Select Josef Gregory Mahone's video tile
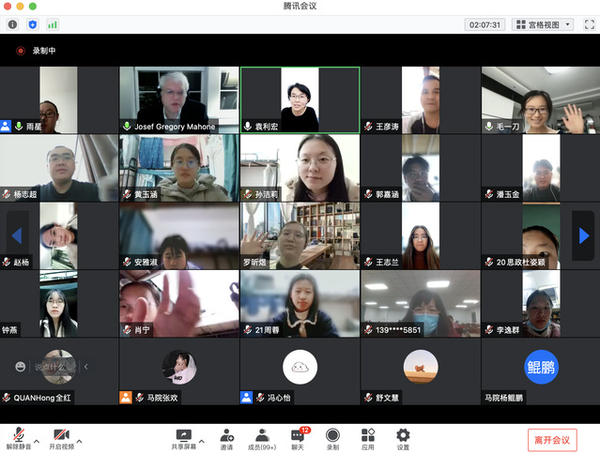 click(179, 99)
